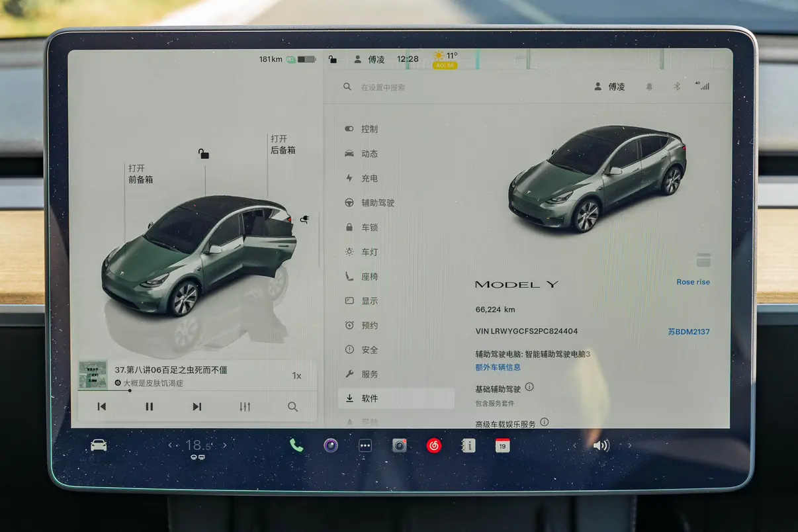Open the audio equalizer sliders icon
This screenshot has width=798, height=532.
coord(245,407)
